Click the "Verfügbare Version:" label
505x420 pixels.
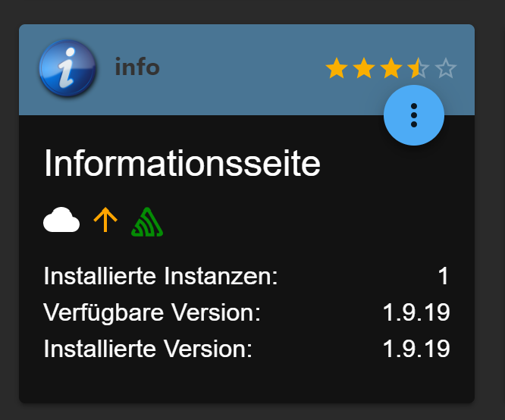(152, 312)
